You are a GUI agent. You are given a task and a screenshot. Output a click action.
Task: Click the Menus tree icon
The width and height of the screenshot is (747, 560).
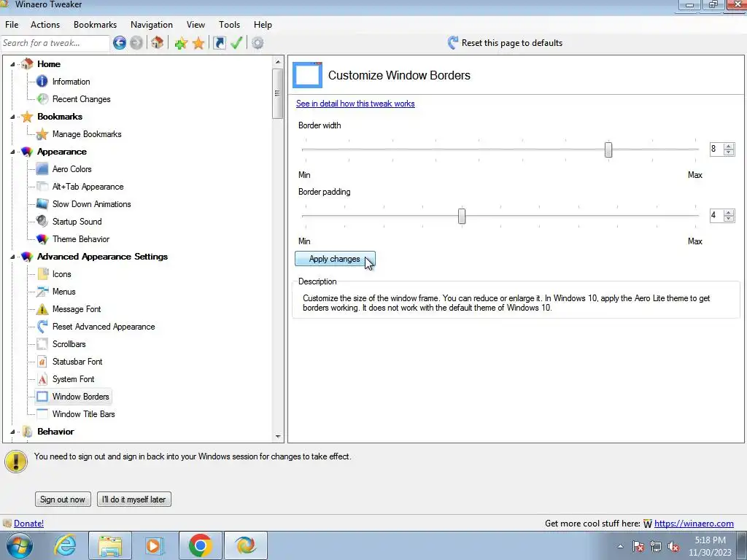point(42,292)
